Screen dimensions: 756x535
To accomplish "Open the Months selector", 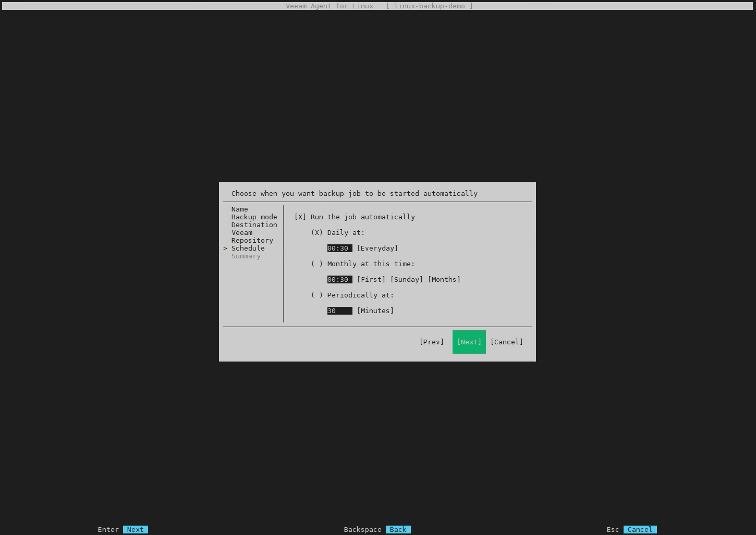I will pos(444,280).
